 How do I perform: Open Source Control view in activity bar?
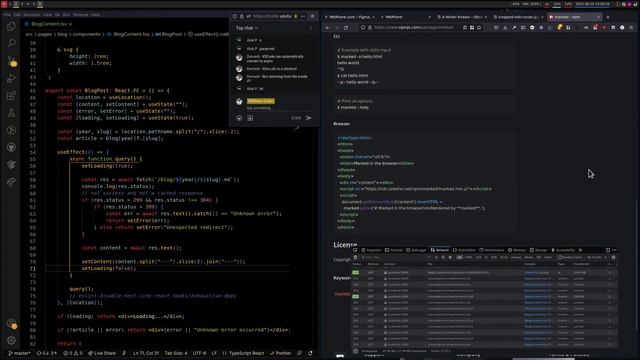pyautogui.click(x=11, y=61)
